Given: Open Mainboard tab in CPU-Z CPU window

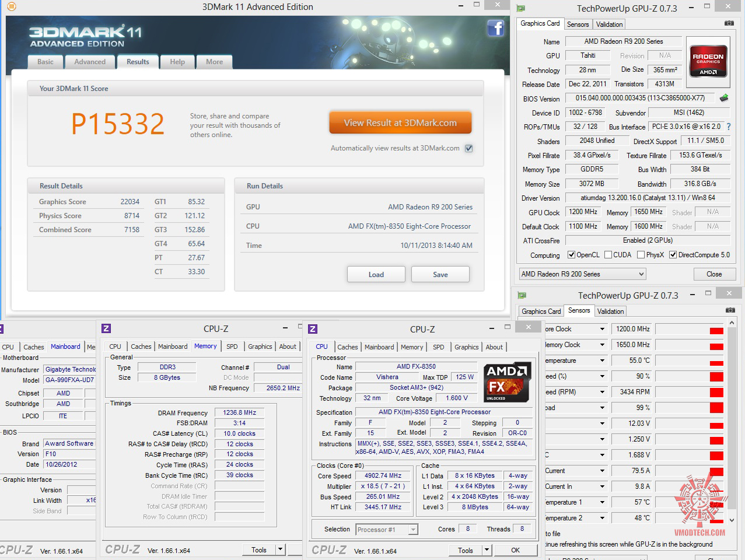Looking at the screenshot, I should 379,347.
